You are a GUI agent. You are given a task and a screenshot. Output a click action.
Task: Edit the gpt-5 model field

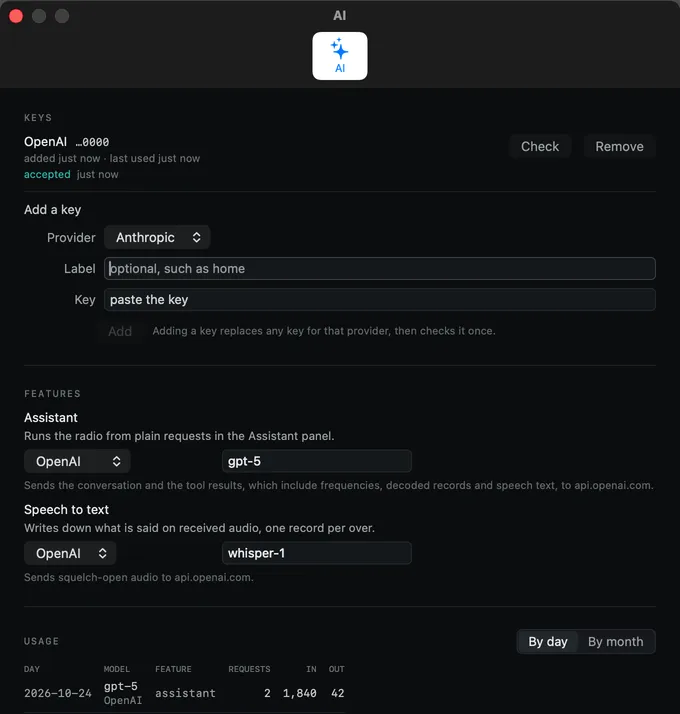tap(317, 461)
